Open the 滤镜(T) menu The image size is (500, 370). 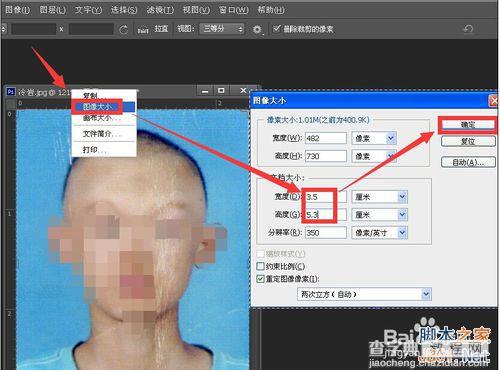(x=160, y=10)
